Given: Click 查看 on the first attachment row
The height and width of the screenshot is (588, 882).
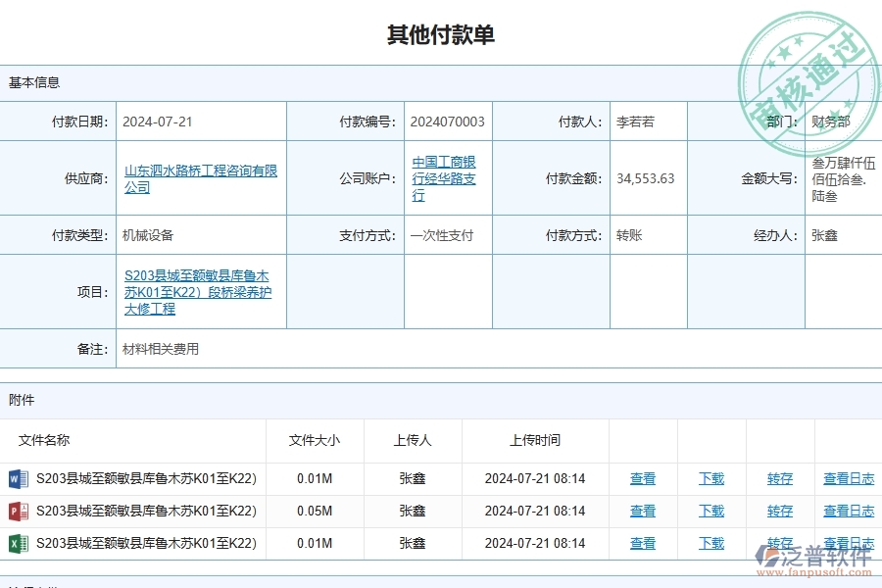Looking at the screenshot, I should tap(643, 478).
